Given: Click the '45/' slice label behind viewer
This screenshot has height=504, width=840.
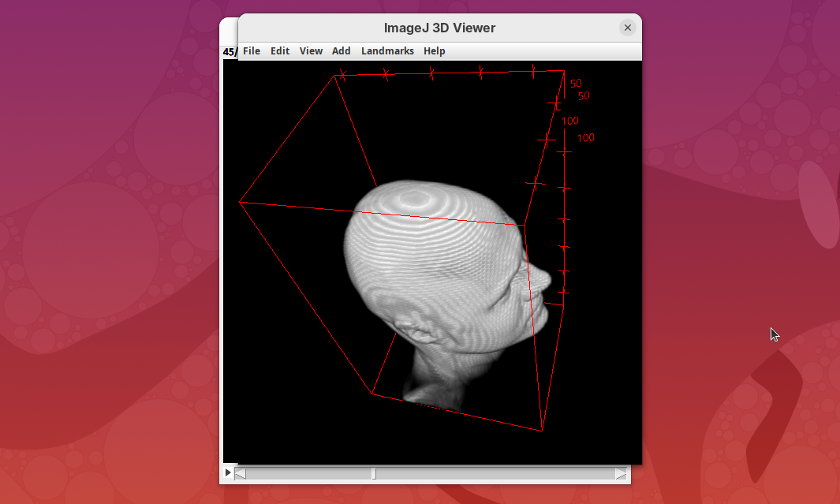Looking at the screenshot, I should 230,52.
